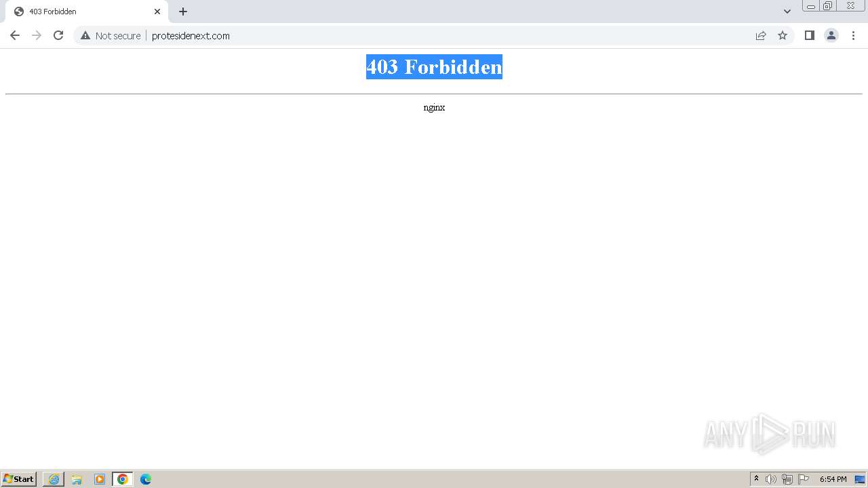
Task: Close the 403 Forbidden tab
Action: point(157,12)
